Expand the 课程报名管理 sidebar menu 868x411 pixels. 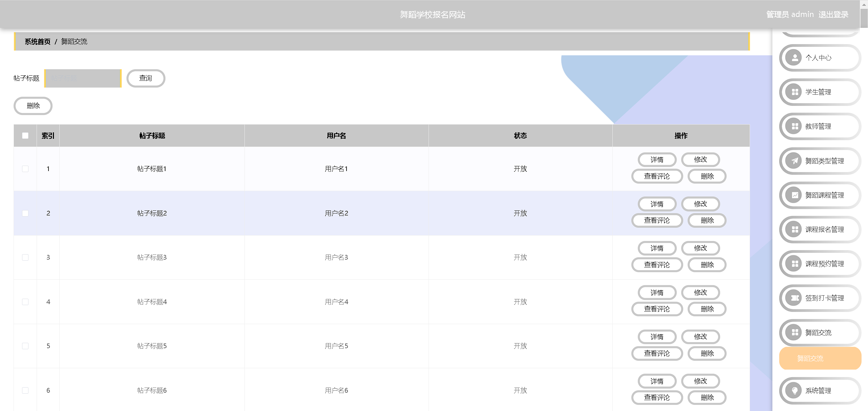click(824, 229)
